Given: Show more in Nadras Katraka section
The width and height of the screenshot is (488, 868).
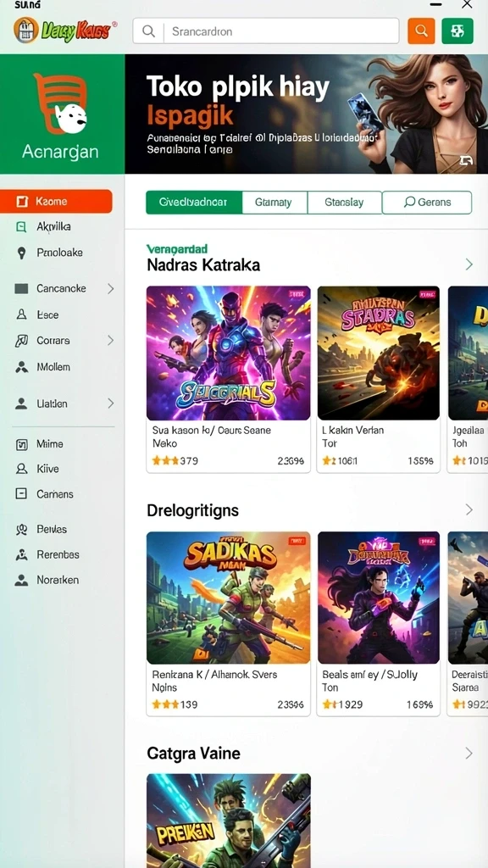Looking at the screenshot, I should tap(469, 264).
